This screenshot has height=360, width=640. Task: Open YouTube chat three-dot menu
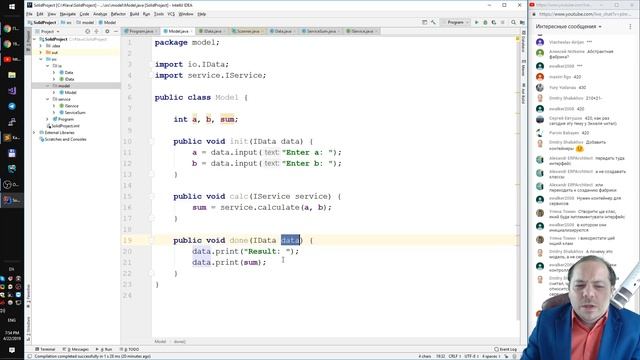(x=630, y=27)
